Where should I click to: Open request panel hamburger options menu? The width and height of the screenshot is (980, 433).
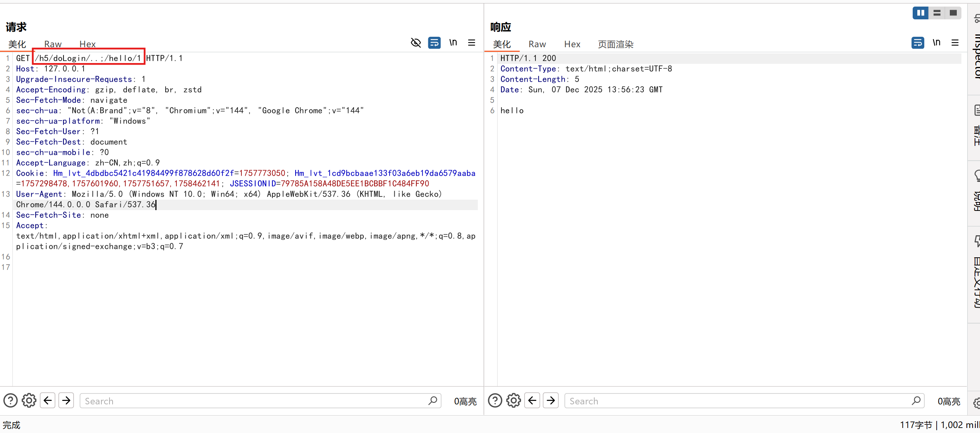pos(472,43)
